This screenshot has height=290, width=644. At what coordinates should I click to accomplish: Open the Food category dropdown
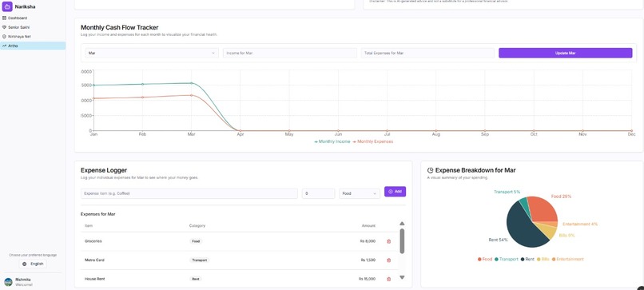tap(360, 193)
